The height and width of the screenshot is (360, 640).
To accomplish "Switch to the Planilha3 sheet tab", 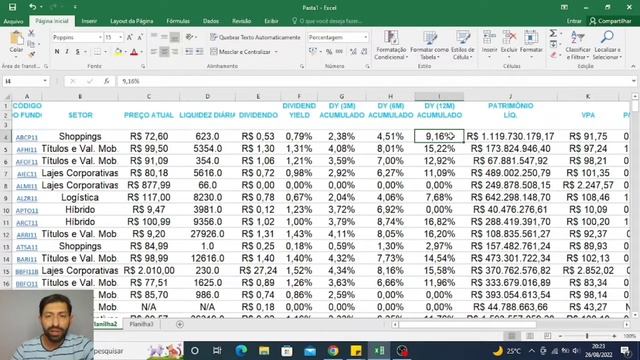I will [141, 324].
